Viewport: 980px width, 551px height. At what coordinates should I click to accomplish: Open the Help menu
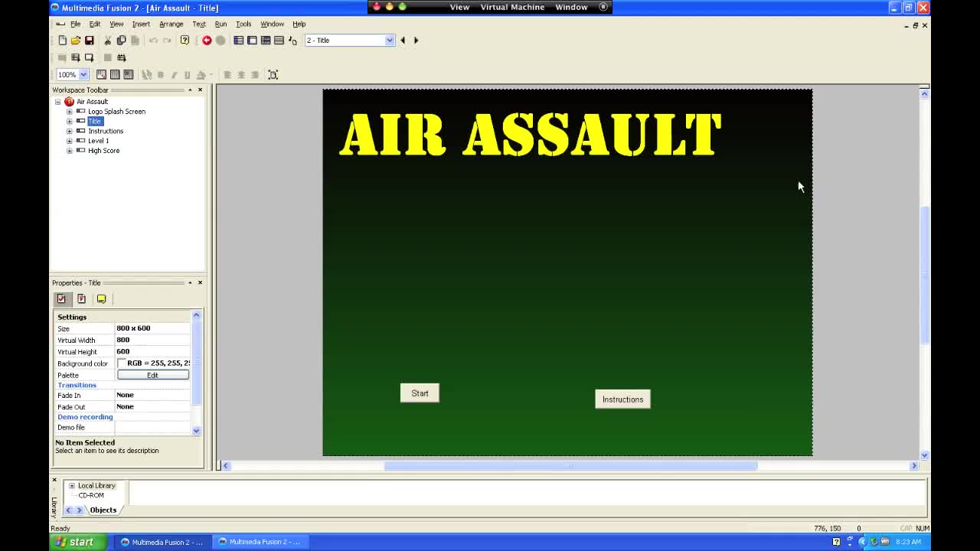pos(299,24)
